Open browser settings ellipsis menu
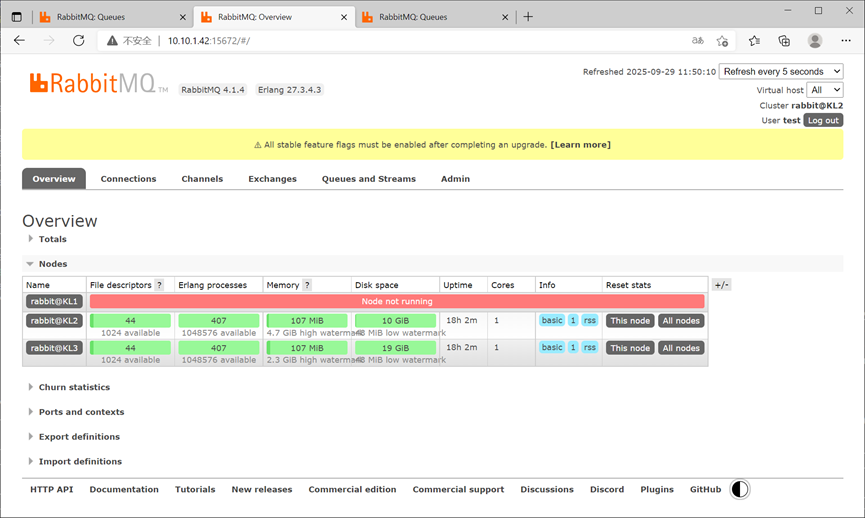865x518 pixels. point(846,41)
